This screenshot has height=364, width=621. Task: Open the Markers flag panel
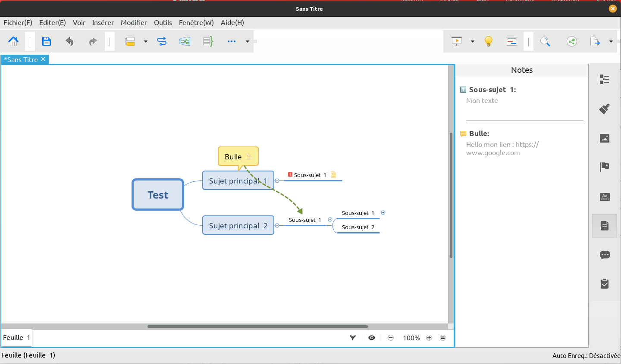pyautogui.click(x=605, y=167)
